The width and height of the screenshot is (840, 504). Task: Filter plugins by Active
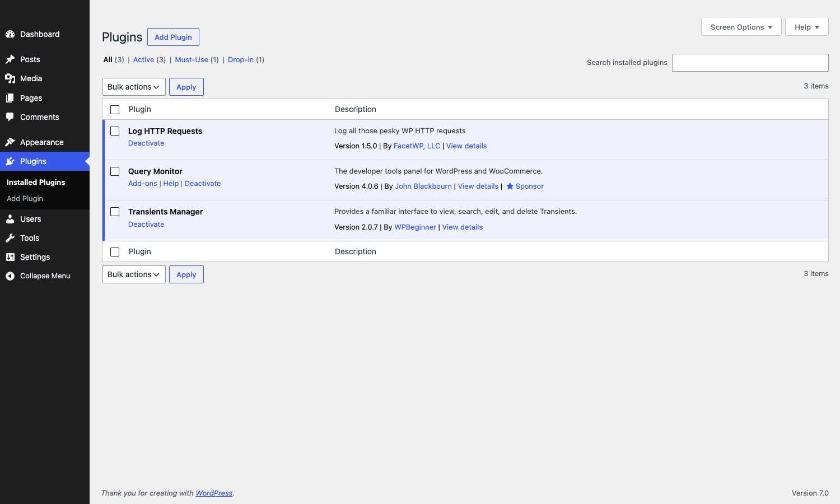point(143,59)
